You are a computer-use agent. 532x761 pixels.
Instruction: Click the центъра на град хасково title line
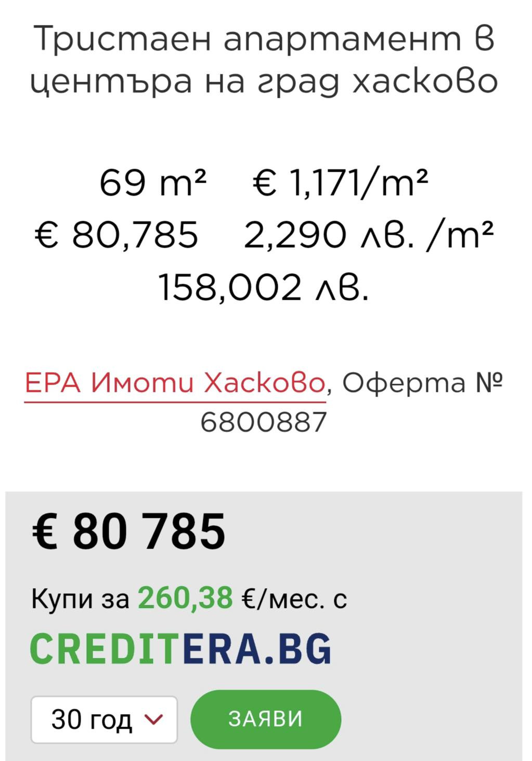coord(264,82)
